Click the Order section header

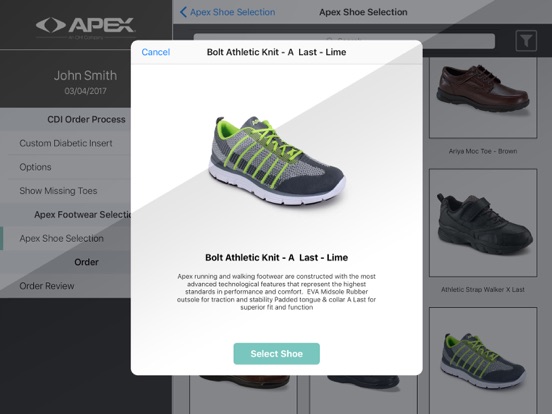coord(86,262)
